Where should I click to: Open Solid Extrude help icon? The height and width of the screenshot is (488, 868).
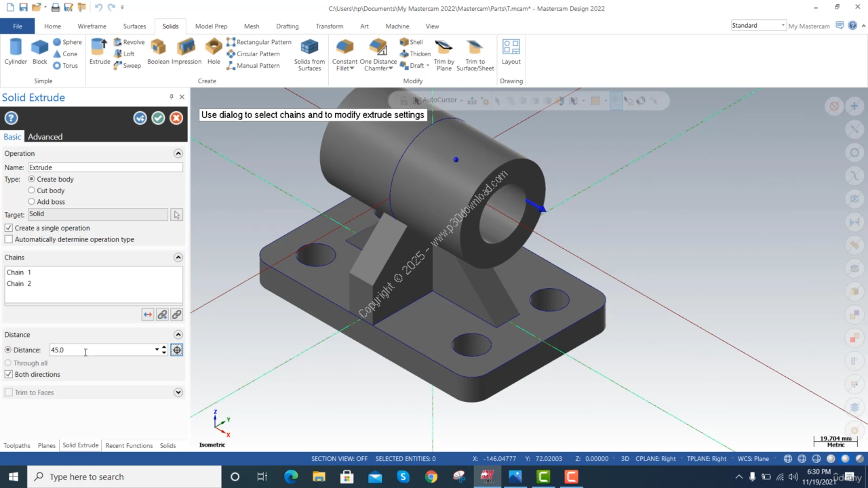[x=11, y=118]
